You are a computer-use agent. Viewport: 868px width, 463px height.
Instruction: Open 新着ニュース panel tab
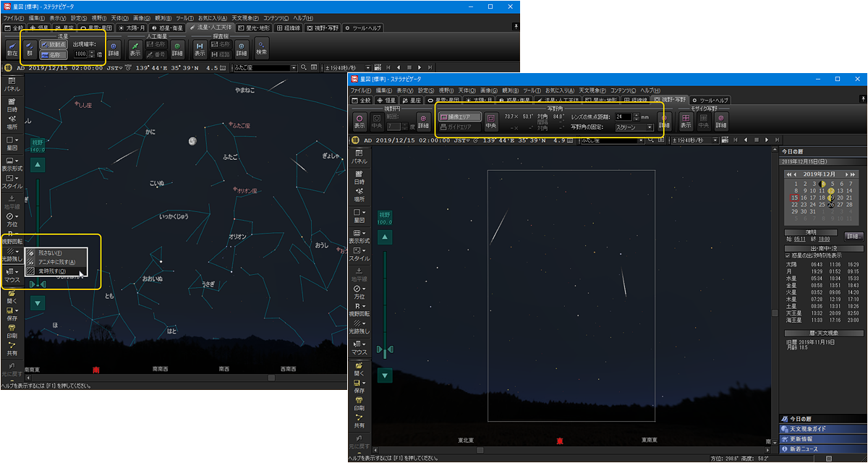pyautogui.click(x=822, y=449)
